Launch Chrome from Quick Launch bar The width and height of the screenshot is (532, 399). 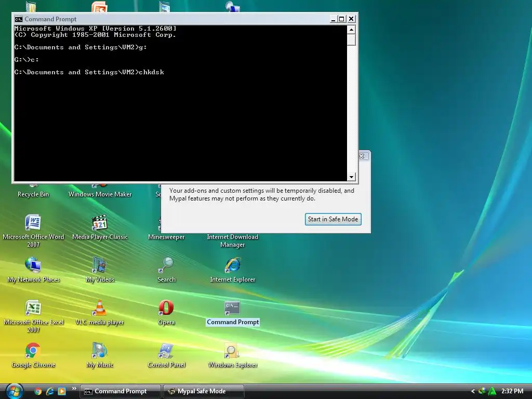click(x=38, y=391)
